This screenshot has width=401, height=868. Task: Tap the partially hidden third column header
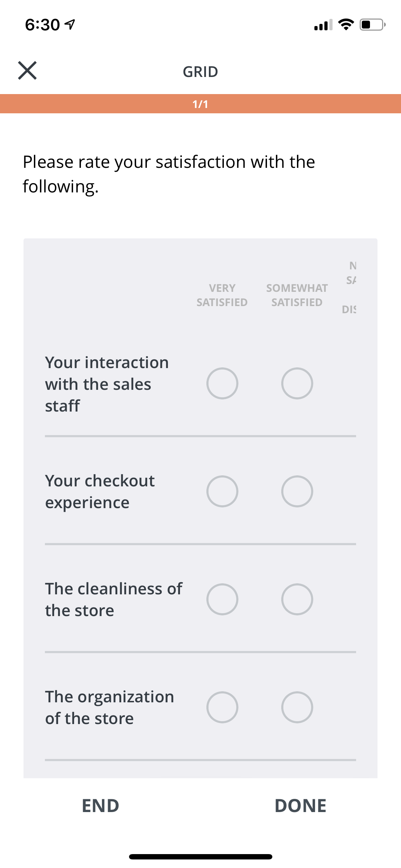click(x=350, y=287)
